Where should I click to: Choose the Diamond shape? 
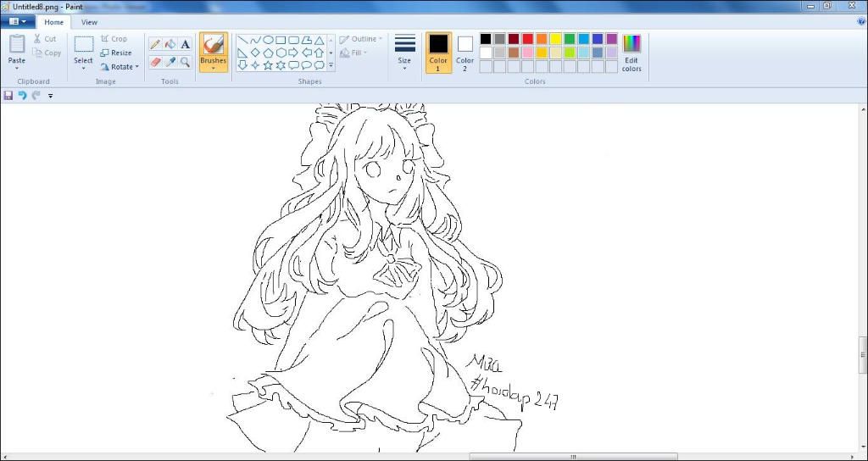click(x=255, y=53)
